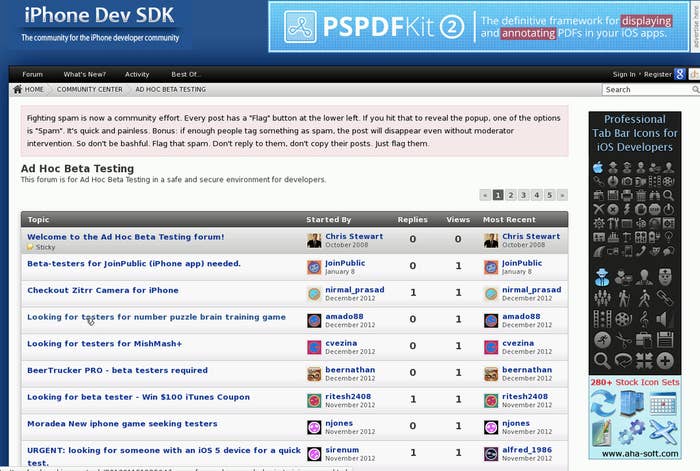Click nirmal_prasad avatar in Started By column

(x=314, y=294)
